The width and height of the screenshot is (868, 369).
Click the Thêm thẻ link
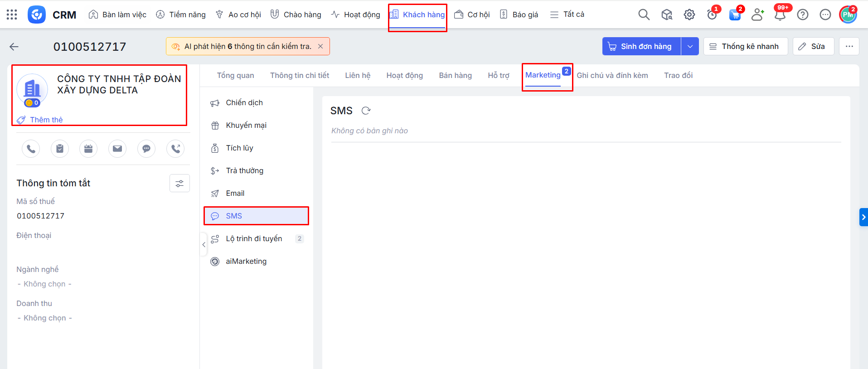46,120
